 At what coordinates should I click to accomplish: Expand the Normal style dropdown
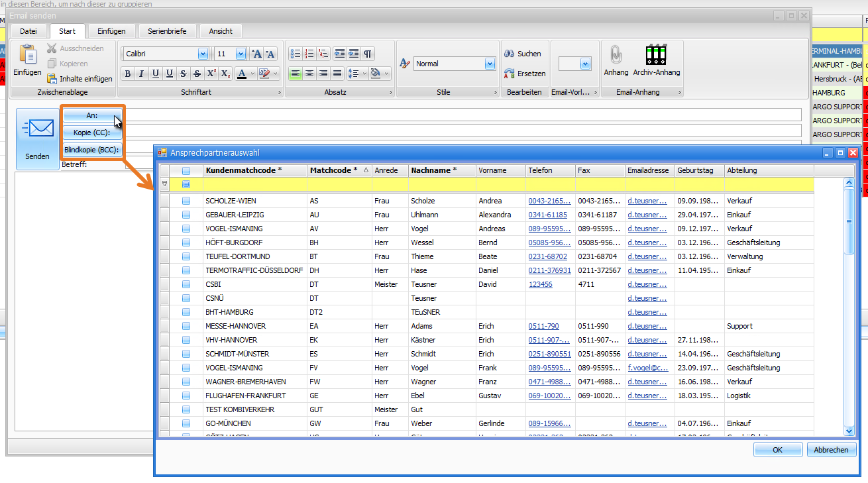pyautogui.click(x=490, y=64)
